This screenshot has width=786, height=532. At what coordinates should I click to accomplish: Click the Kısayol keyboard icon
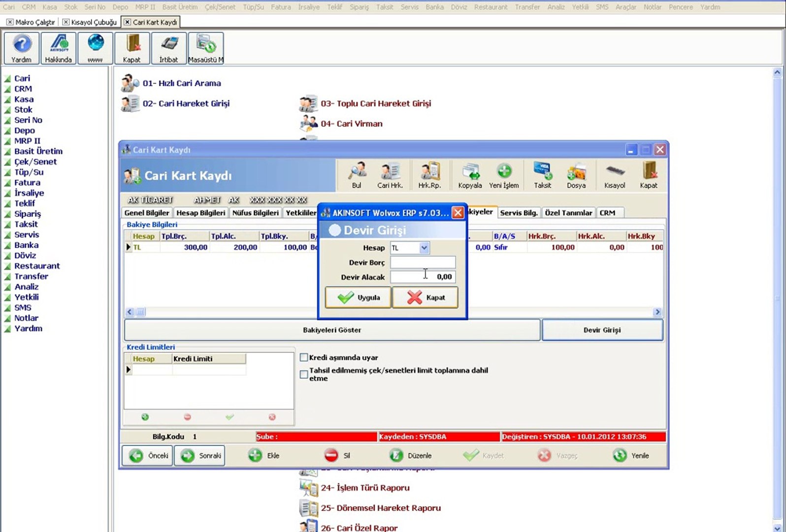[x=615, y=175]
